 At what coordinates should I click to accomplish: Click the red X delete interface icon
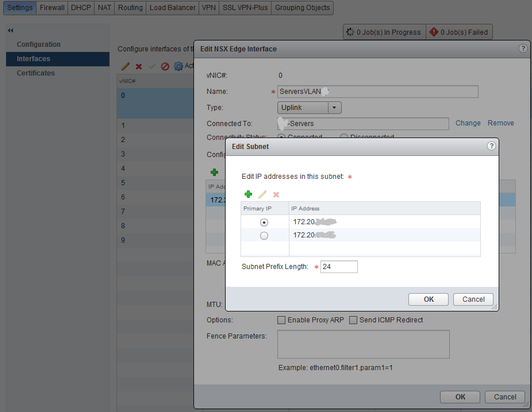click(139, 67)
